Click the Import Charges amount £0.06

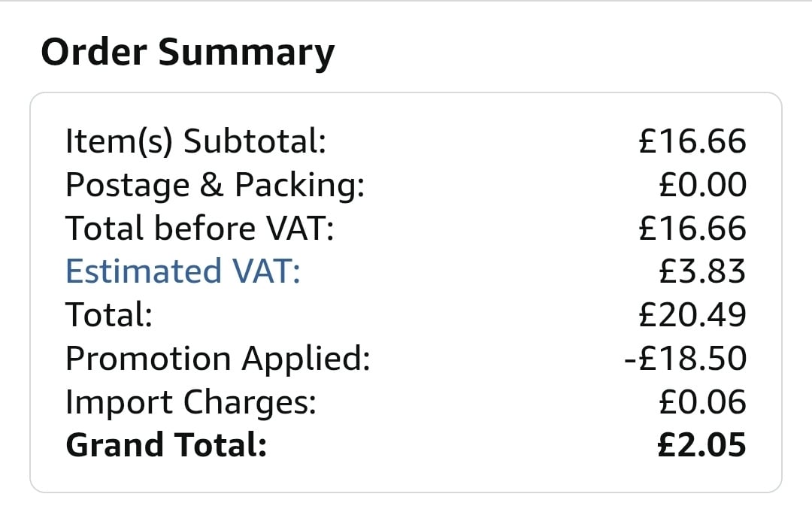[x=701, y=402]
